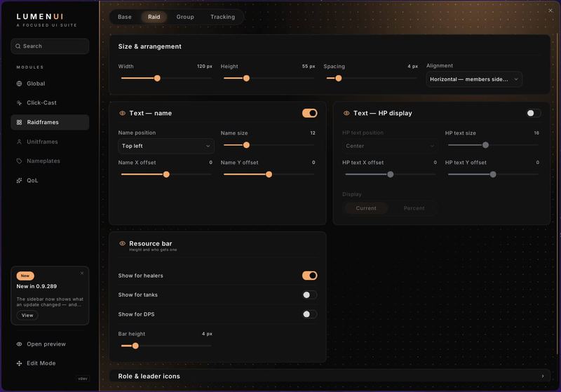561x392 pixels.
Task: Click the magnifier icon in Search
Action: coord(18,46)
